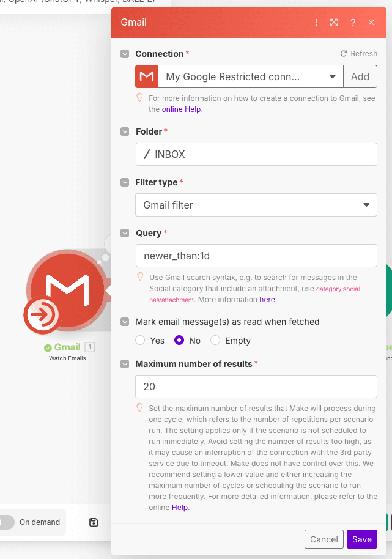Open the Gmail panel three-dot options menu
392x559 pixels.
pos(316,23)
